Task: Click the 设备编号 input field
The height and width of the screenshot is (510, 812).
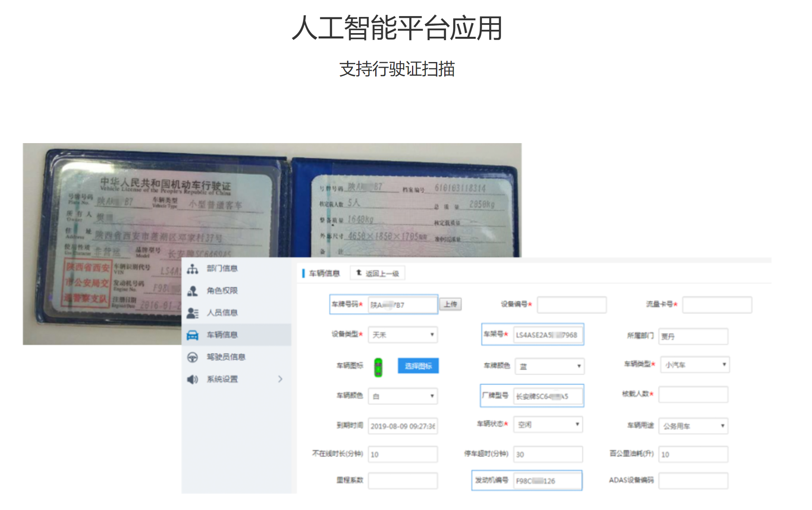Action: pos(571,305)
